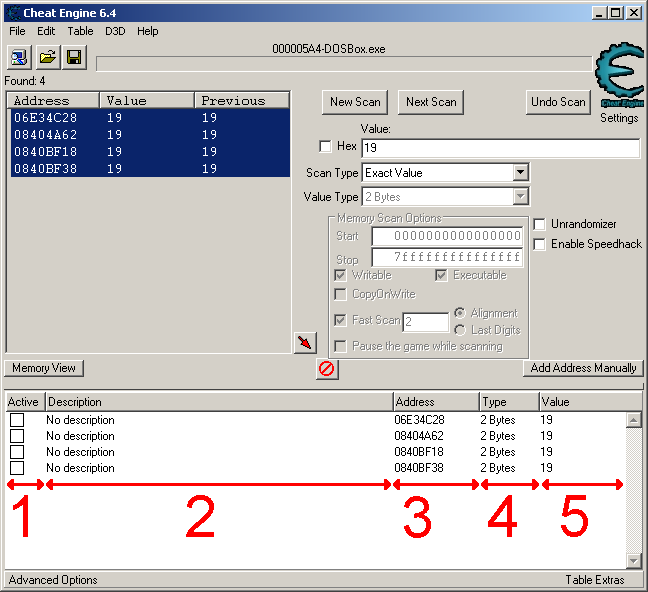Click the Next Scan button
This screenshot has width=648, height=592.
[x=431, y=102]
